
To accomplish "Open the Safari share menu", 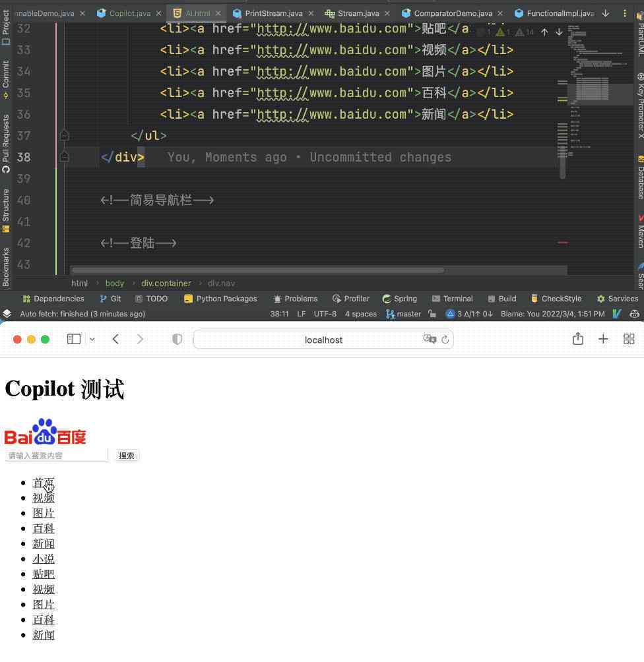I will pyautogui.click(x=578, y=339).
